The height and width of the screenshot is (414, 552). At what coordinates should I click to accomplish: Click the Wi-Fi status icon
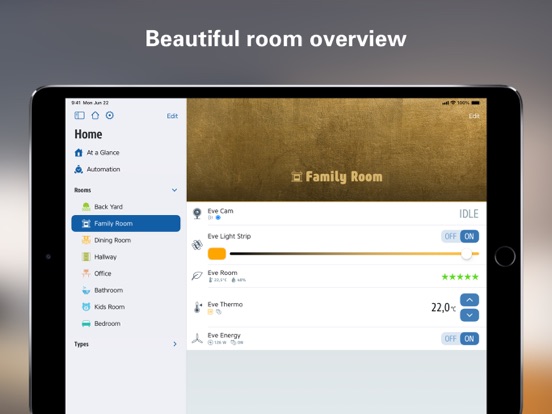point(453,103)
